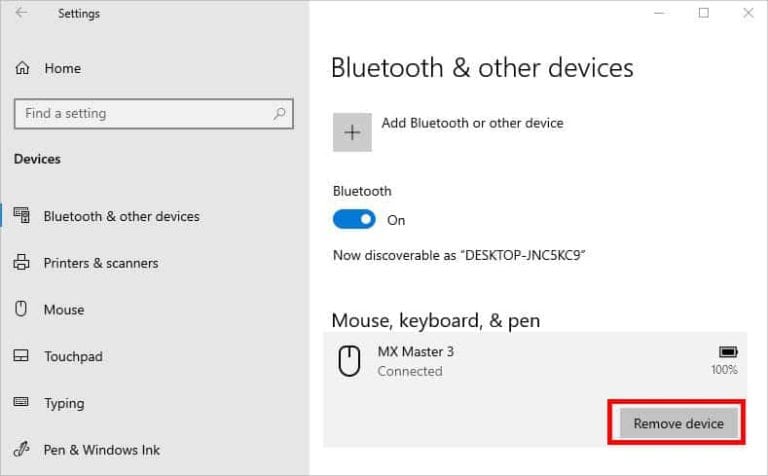Click the search magnifier icon
The width and height of the screenshot is (768, 476).
[x=279, y=114]
